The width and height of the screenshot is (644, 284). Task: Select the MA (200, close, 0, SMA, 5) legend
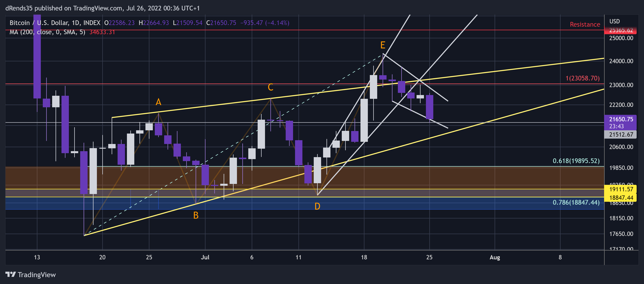(47, 32)
